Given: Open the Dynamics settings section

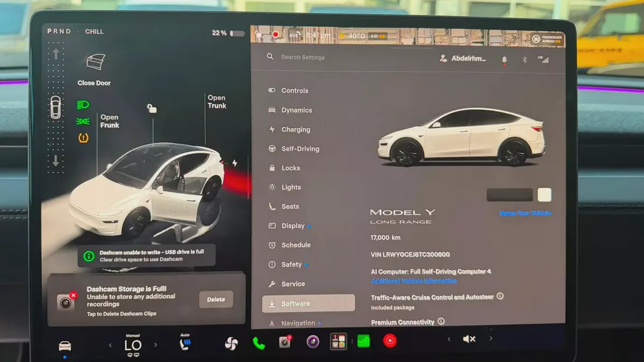Looking at the screenshot, I should click(290, 110).
